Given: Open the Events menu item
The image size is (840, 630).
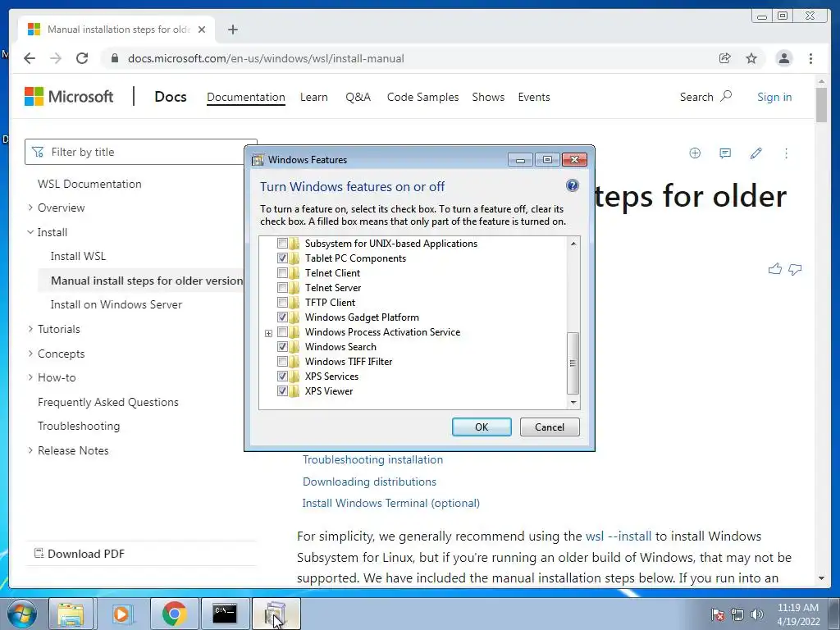Looking at the screenshot, I should pos(533,97).
